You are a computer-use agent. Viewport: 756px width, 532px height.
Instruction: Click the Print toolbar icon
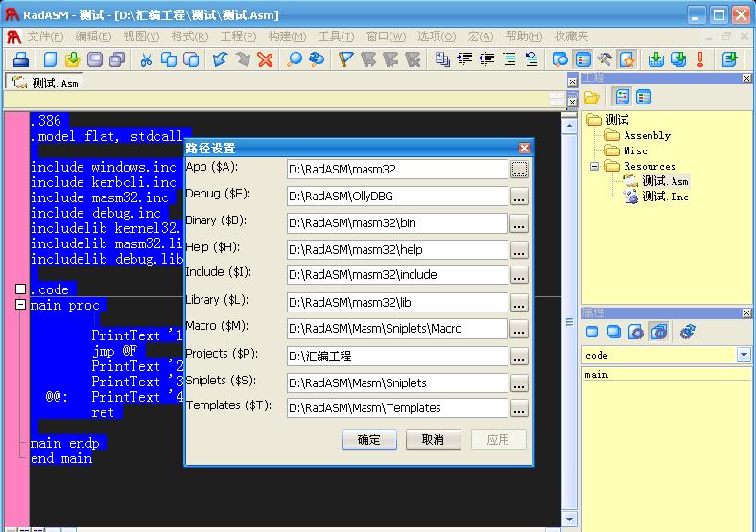point(21,59)
